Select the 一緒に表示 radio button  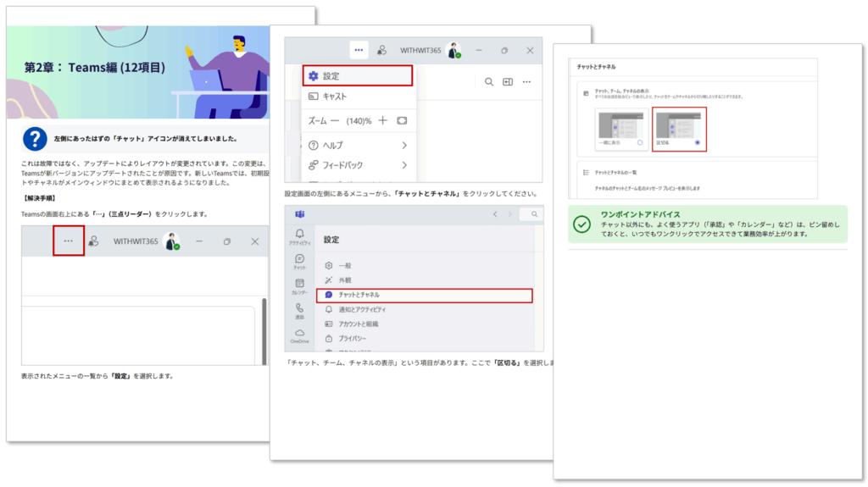point(640,143)
